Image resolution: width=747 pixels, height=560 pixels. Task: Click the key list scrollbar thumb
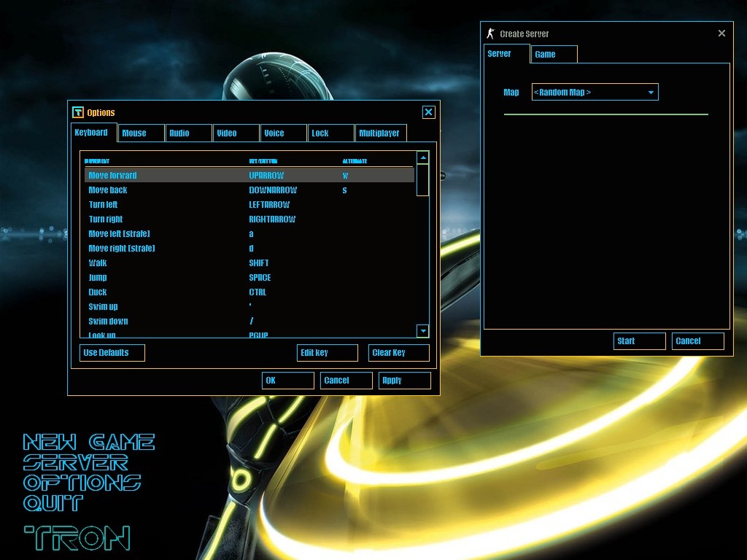pos(422,180)
